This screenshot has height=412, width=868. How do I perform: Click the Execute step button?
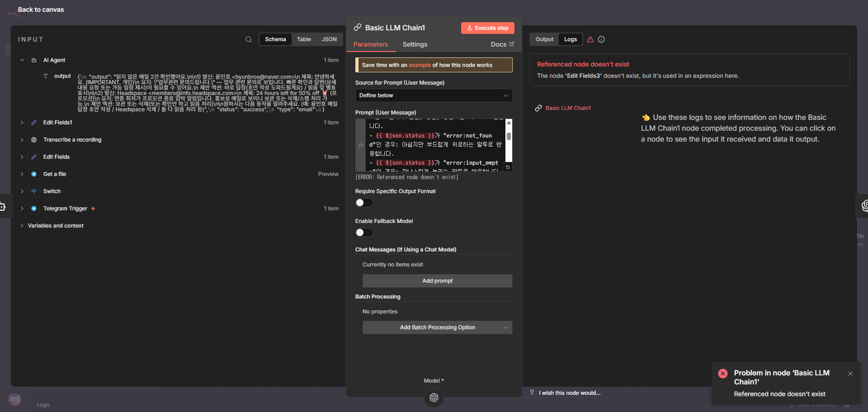pos(488,28)
